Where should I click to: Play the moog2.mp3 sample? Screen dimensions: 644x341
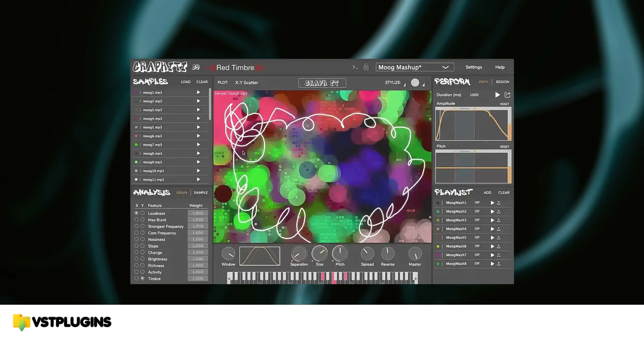tap(198, 101)
